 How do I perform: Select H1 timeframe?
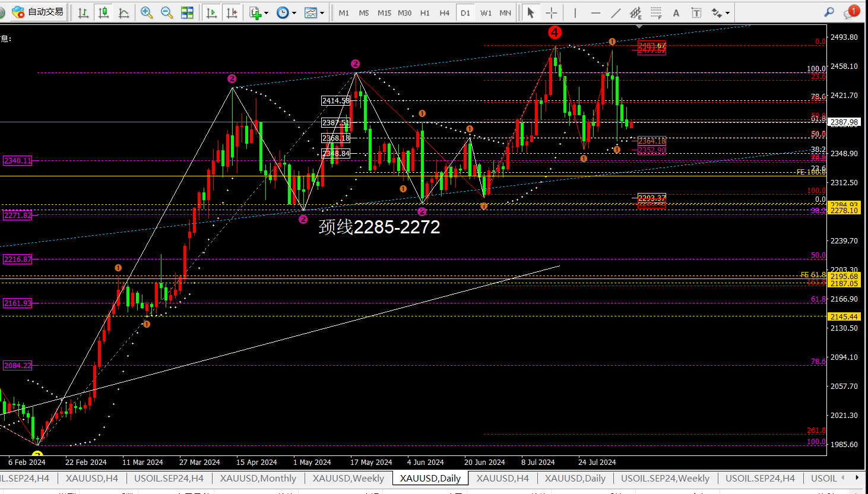[425, 12]
